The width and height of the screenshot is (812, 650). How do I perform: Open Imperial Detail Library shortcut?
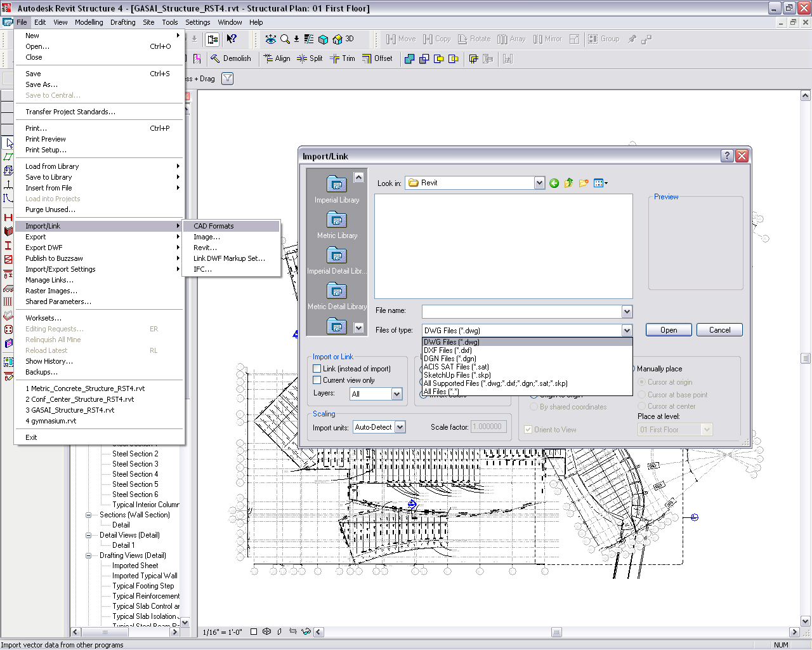tap(337, 260)
